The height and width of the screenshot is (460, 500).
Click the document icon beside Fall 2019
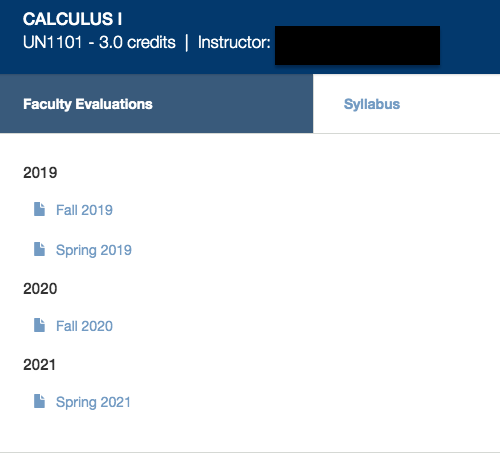[39, 209]
